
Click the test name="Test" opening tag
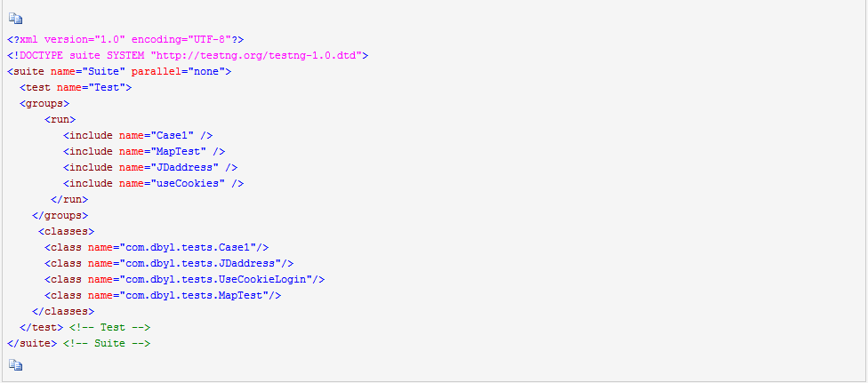[x=76, y=87]
